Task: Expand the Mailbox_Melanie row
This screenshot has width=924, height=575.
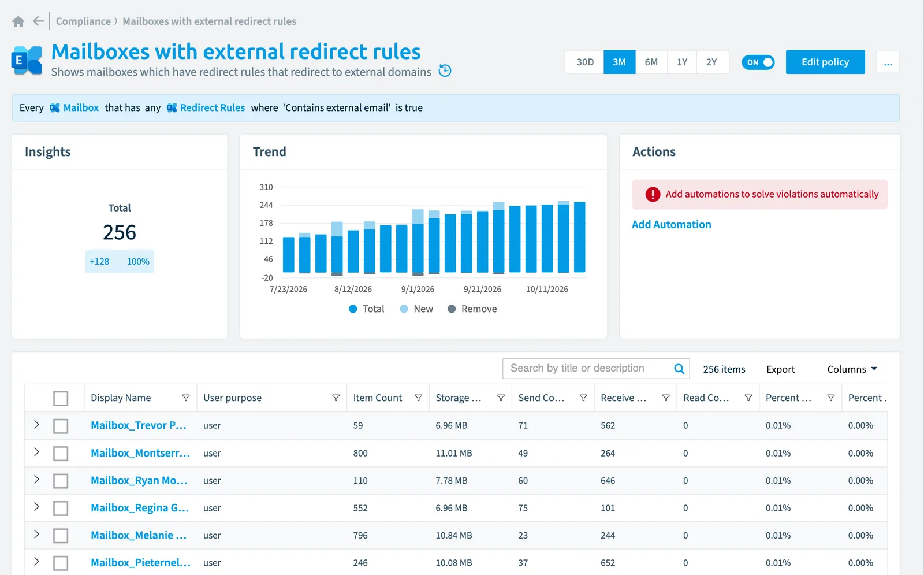Action: (36, 535)
